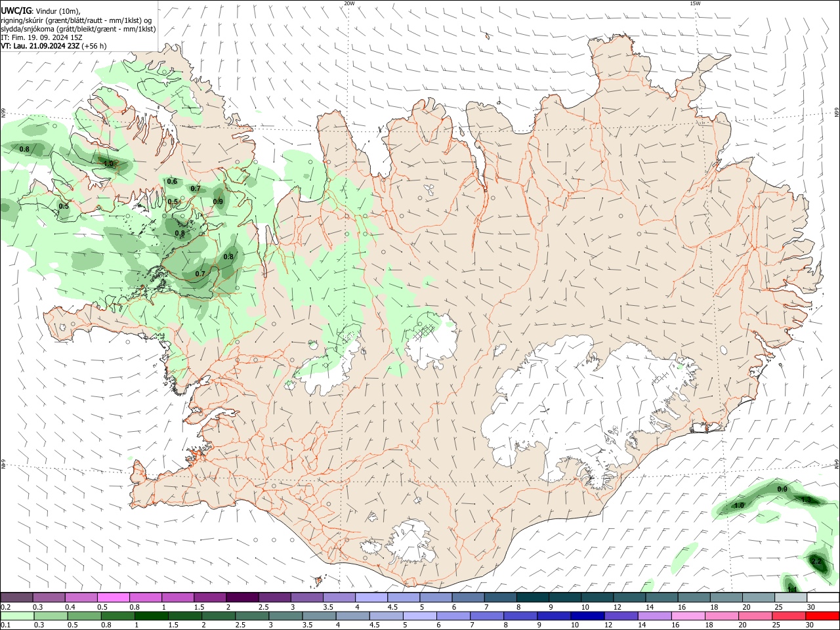Click the '20W' longitude label
The height and width of the screenshot is (630, 840).
(349, 3)
